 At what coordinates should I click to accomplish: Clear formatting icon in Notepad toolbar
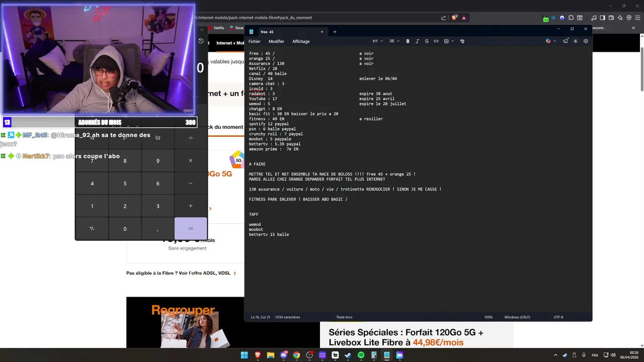point(462,41)
